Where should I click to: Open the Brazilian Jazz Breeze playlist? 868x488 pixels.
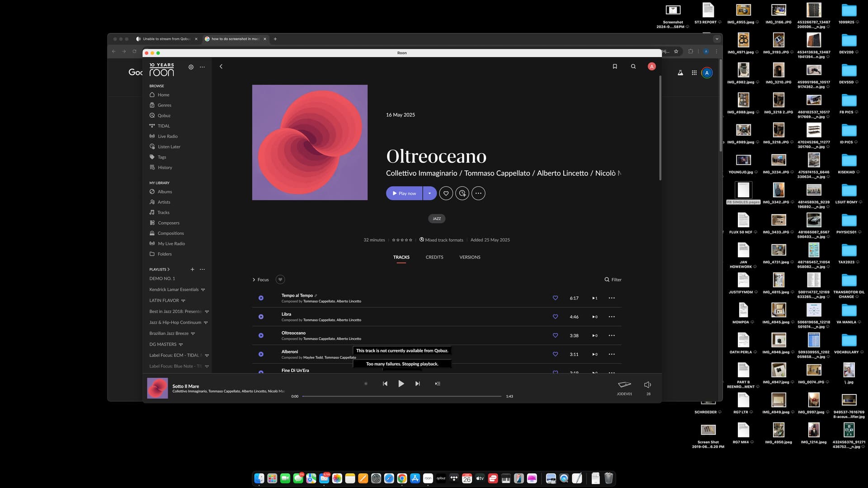click(169, 333)
